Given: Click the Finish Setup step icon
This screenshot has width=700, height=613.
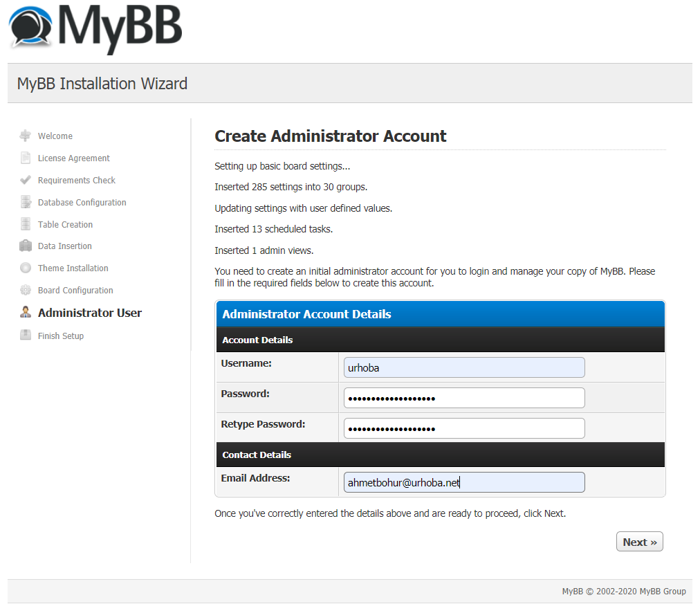Looking at the screenshot, I should (25, 336).
